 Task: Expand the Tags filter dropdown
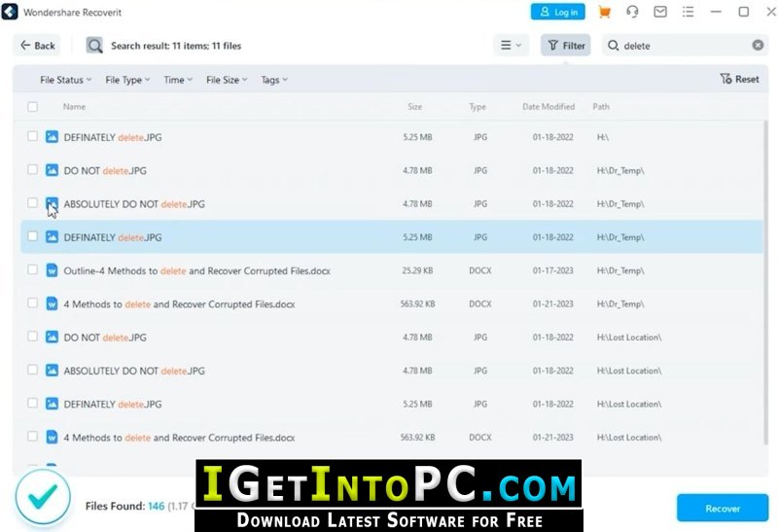click(x=274, y=80)
